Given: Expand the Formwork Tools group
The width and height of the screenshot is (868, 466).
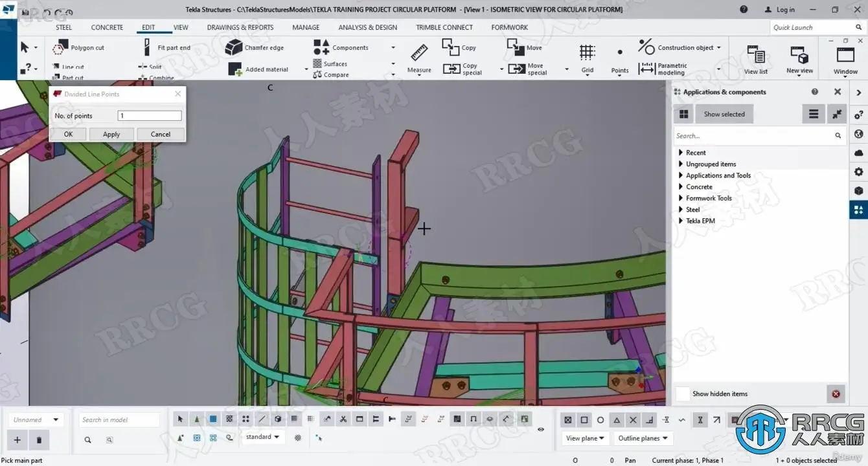Looking at the screenshot, I should [x=681, y=198].
